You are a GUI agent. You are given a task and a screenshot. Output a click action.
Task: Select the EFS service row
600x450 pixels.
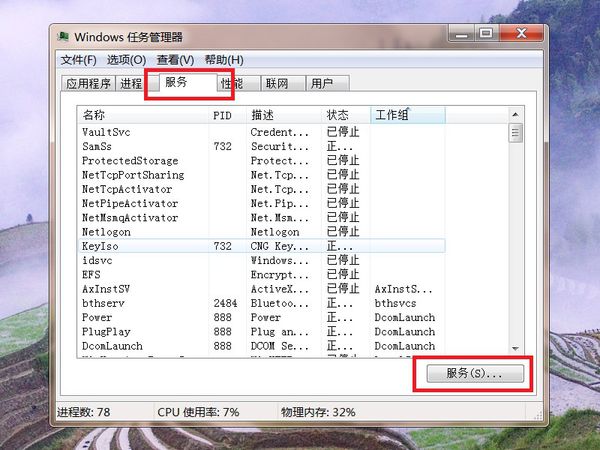(x=261, y=275)
